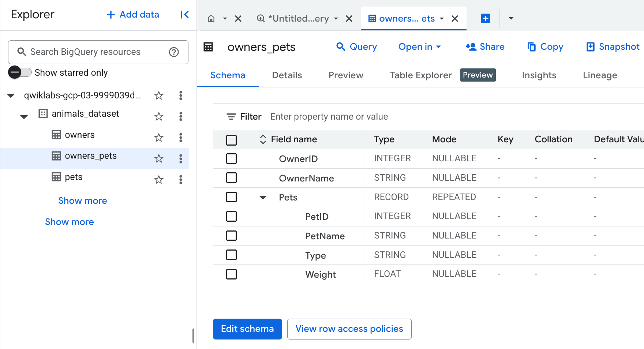Check the PetID field checkbox
644x349 pixels.
231,217
